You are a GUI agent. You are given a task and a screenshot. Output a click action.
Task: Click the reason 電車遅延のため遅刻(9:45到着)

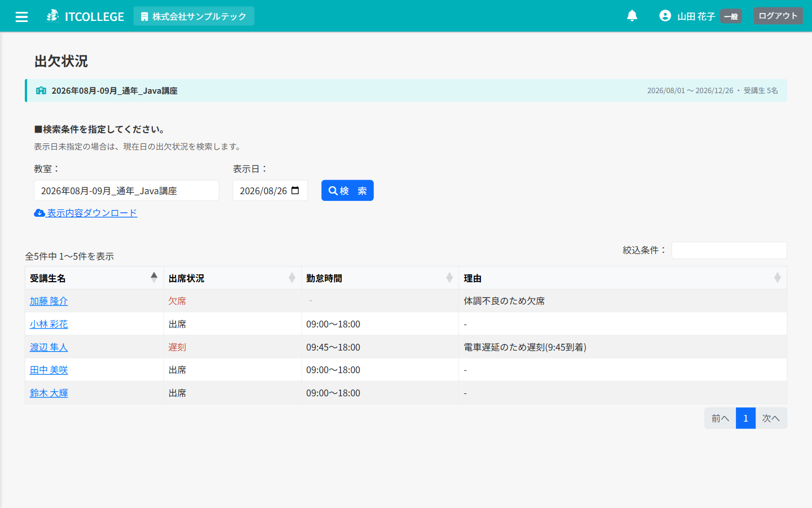pos(525,347)
